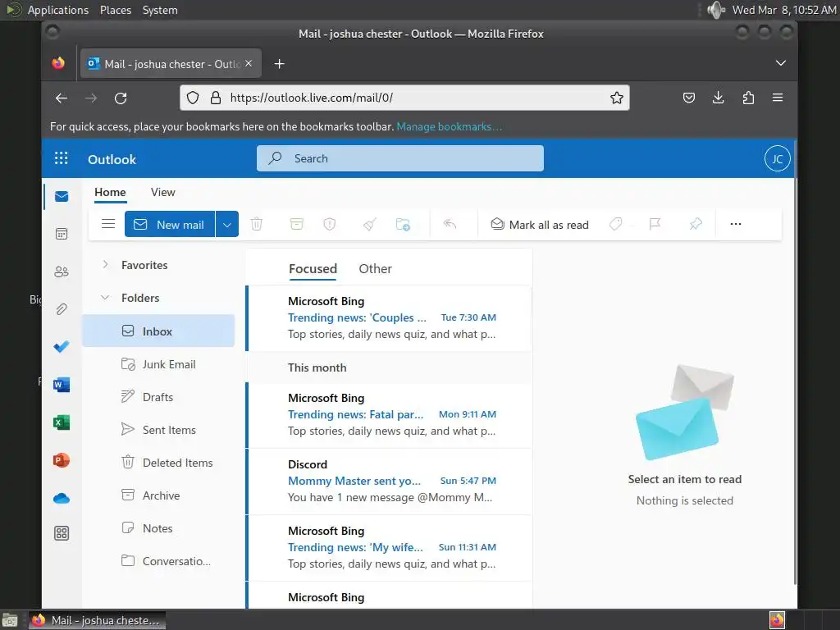840x630 pixels.
Task: Launch Excel from the sidebar
Action: 62,422
